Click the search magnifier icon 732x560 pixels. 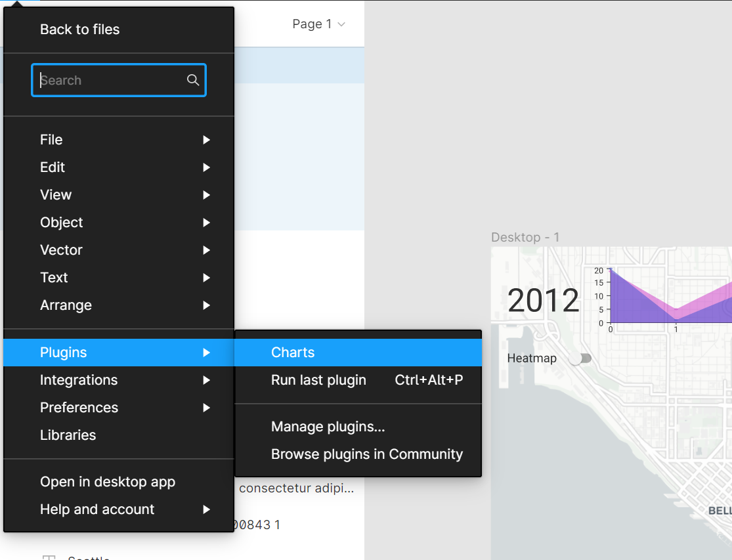point(192,80)
